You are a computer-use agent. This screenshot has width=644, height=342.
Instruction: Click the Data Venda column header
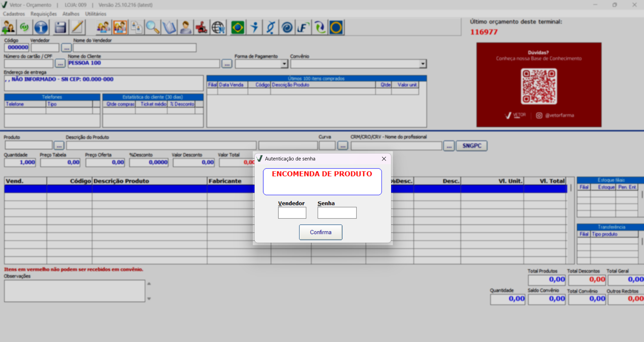tap(232, 85)
